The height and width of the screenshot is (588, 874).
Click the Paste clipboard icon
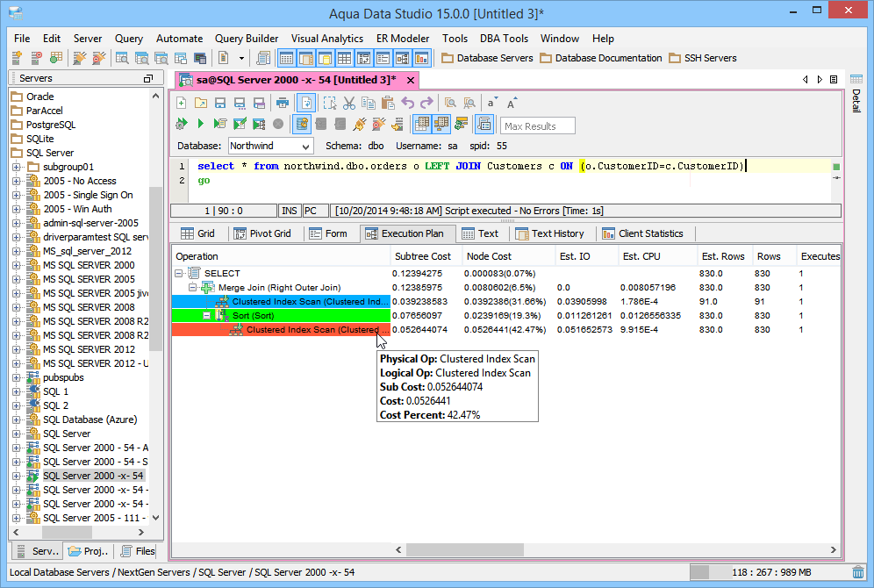click(388, 103)
